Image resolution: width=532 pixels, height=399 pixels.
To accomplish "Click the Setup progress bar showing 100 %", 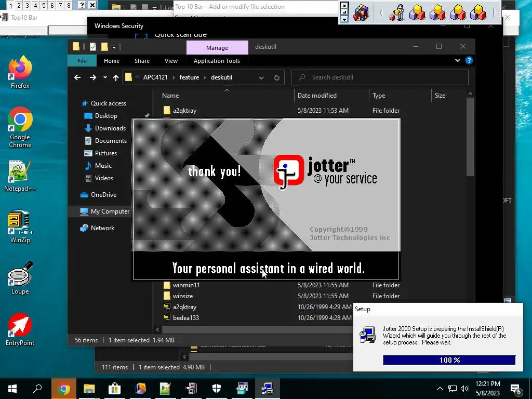I will (449, 360).
